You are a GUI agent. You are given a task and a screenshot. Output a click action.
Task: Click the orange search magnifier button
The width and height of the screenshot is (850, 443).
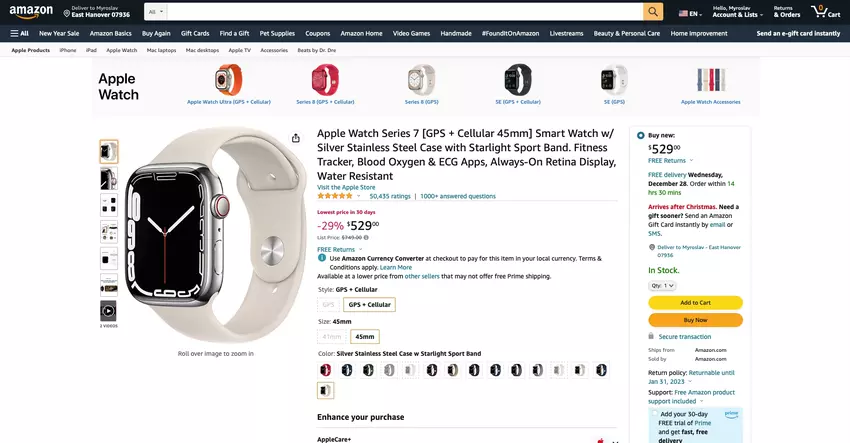(x=653, y=12)
